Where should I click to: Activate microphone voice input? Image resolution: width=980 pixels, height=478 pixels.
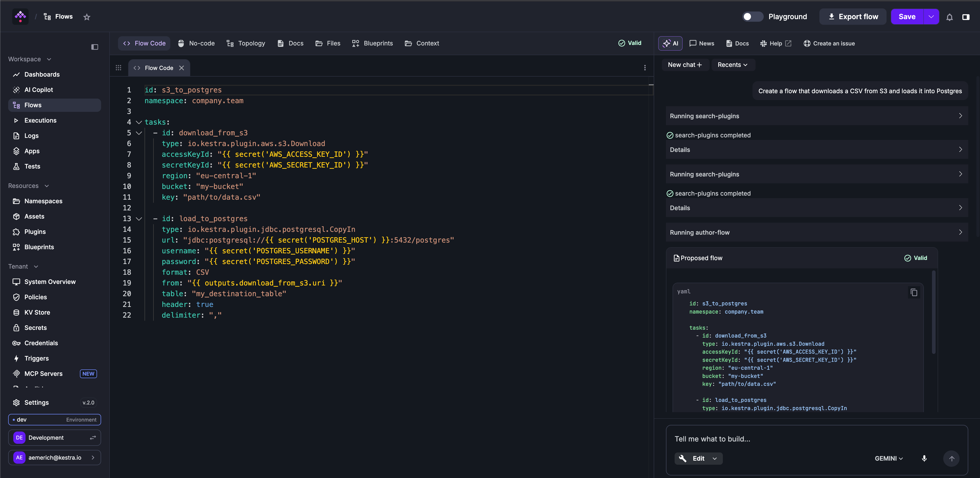point(924,458)
